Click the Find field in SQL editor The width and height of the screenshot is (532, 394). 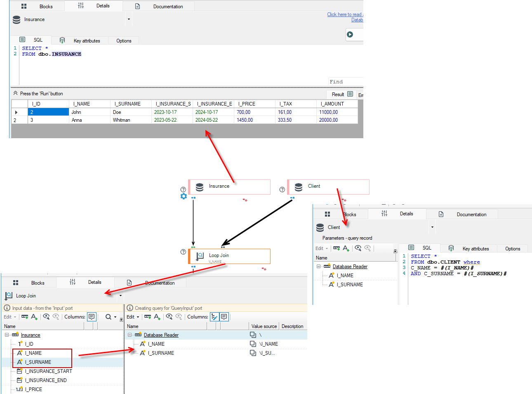point(346,82)
